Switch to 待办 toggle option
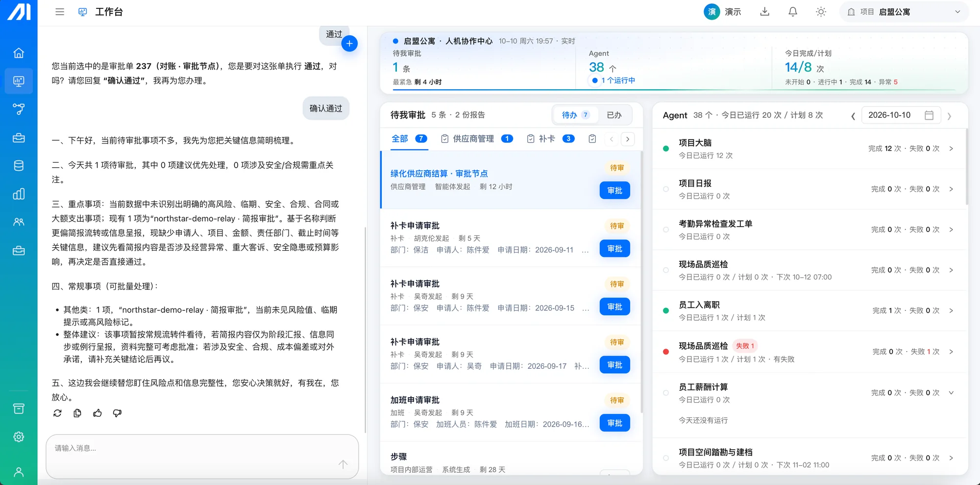Viewport: 980px width, 485px height. coord(576,115)
